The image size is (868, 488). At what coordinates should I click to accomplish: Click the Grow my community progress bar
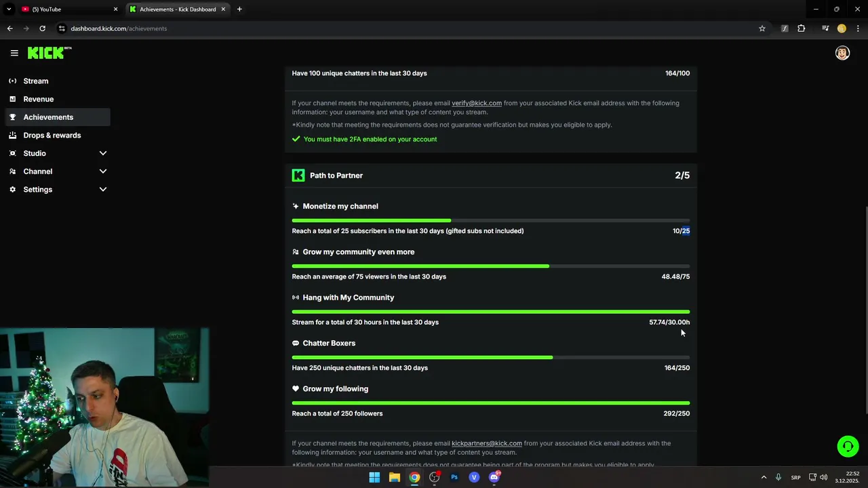(x=491, y=266)
